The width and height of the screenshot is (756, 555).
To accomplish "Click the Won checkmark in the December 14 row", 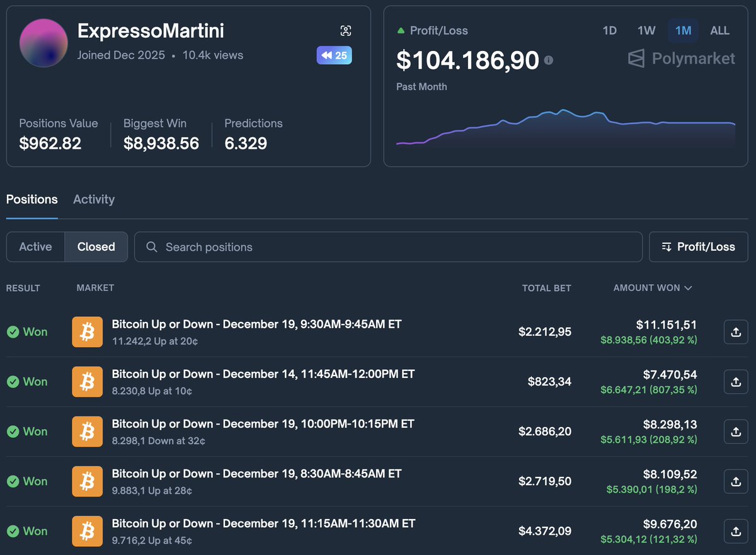I will (13, 382).
